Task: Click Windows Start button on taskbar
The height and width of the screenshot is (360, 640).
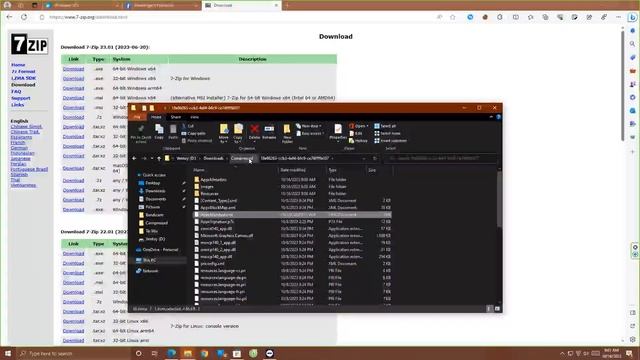Action: point(7,353)
